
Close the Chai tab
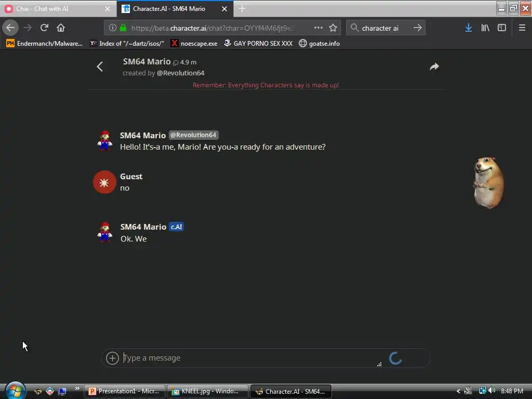107,9
